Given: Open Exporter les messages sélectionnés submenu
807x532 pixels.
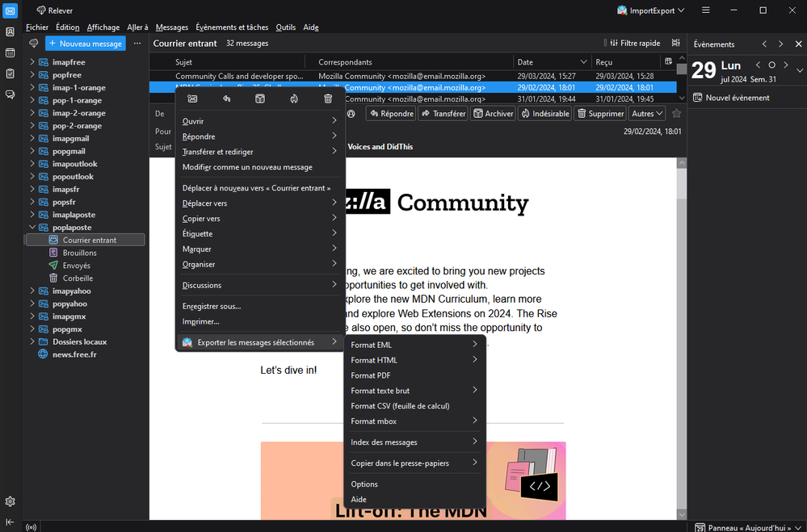Looking at the screenshot, I should pyautogui.click(x=260, y=342).
